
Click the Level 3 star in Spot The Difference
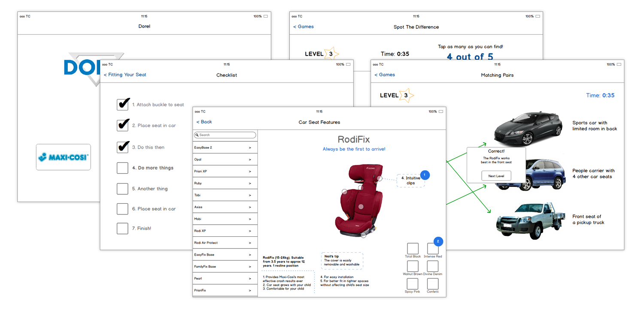[x=331, y=54]
